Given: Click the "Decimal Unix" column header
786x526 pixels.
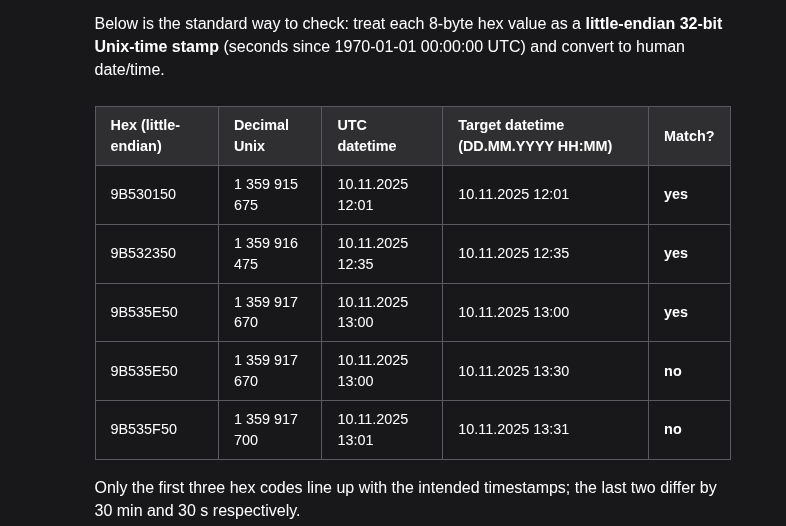Looking at the screenshot, I should click(261, 135).
